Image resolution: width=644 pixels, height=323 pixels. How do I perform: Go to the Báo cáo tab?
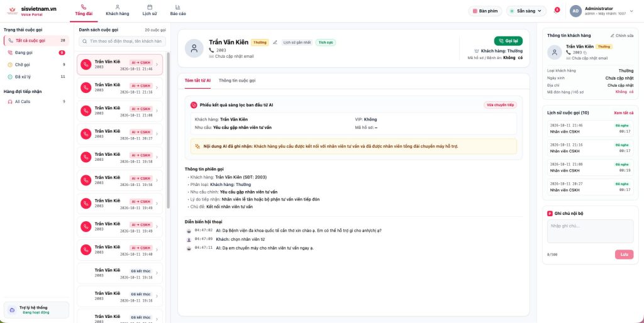[x=178, y=10]
